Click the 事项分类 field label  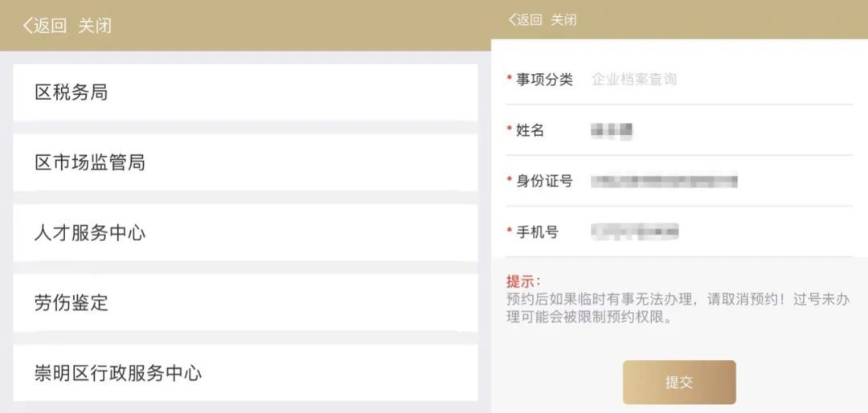544,79
